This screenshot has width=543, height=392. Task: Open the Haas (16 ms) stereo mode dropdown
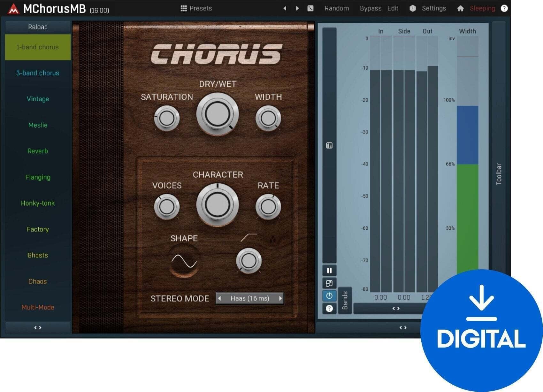(x=250, y=298)
